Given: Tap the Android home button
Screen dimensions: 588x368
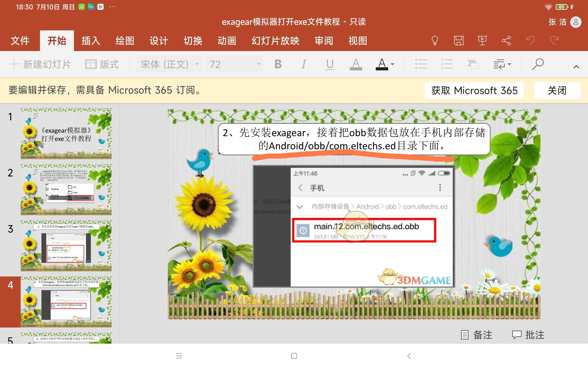Looking at the screenshot, I should pos(294,356).
